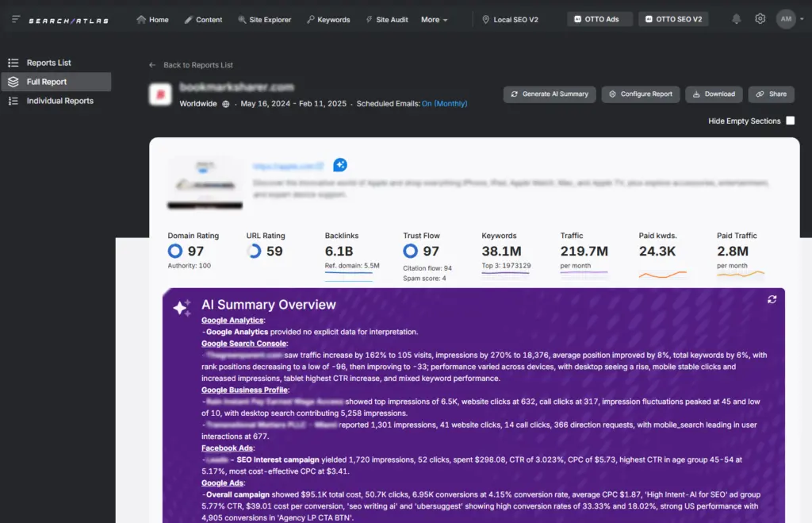Click Backlinks value 6.1B
This screenshot has width=812, height=523.
(339, 252)
